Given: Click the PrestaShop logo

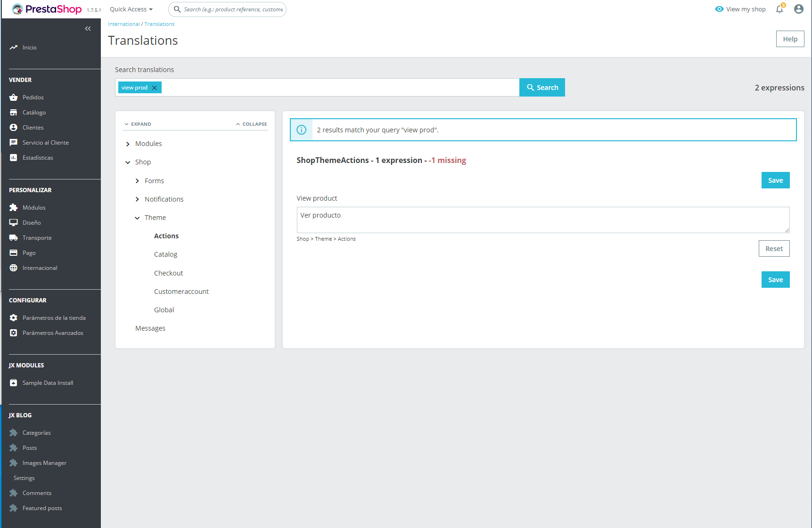Looking at the screenshot, I should coord(47,9).
